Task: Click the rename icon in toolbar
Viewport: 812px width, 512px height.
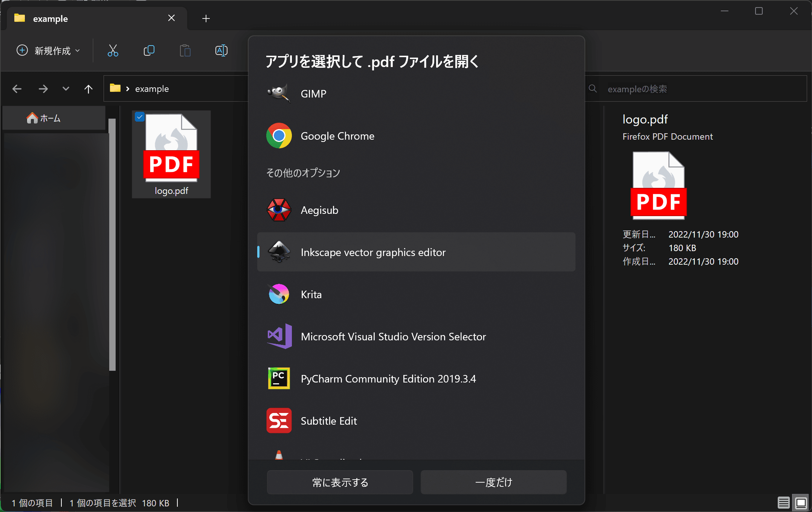Action: pyautogui.click(x=221, y=50)
